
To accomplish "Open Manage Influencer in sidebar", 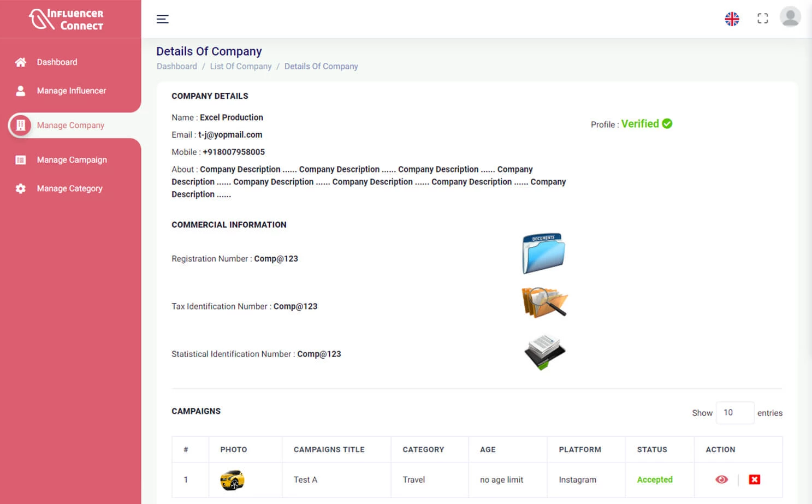I will click(x=71, y=91).
